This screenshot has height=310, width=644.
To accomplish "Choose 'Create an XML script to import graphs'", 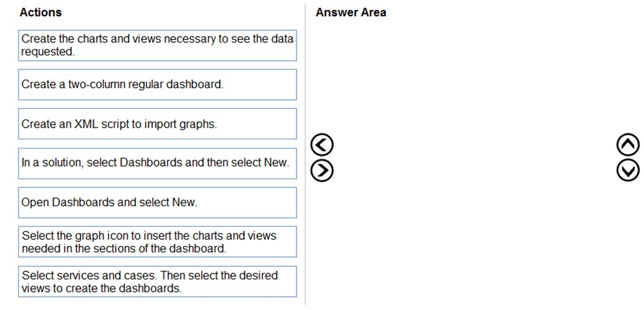I will point(157,124).
